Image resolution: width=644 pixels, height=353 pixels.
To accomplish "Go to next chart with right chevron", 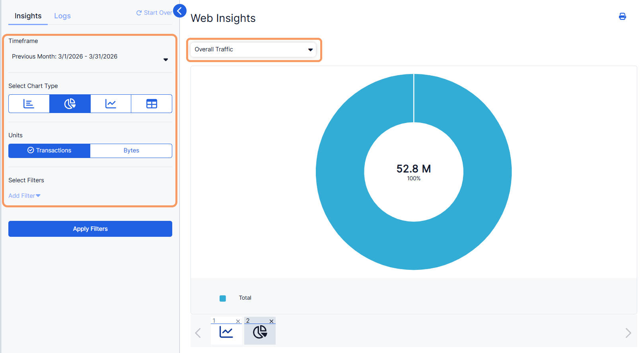I will 628,333.
